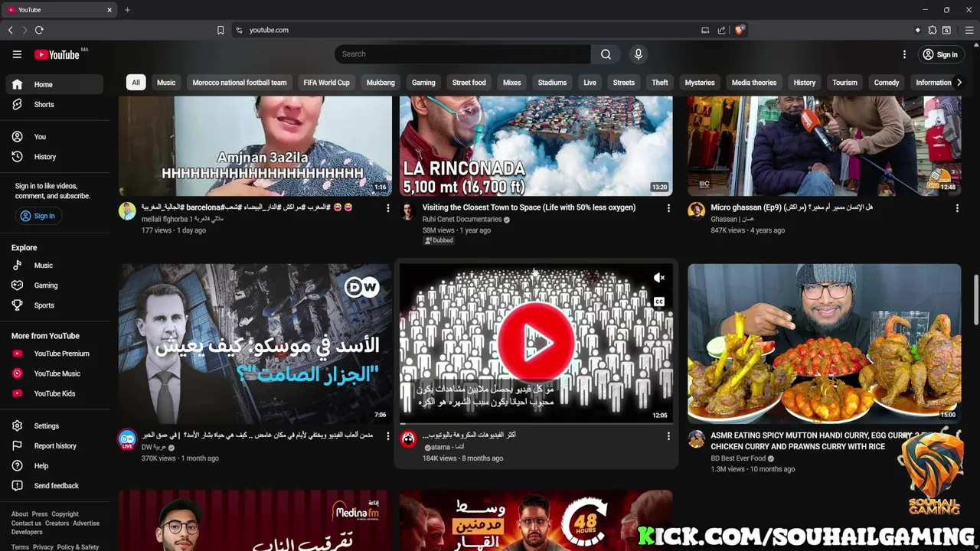Go back in the browser
980x551 pixels.
[10, 30]
